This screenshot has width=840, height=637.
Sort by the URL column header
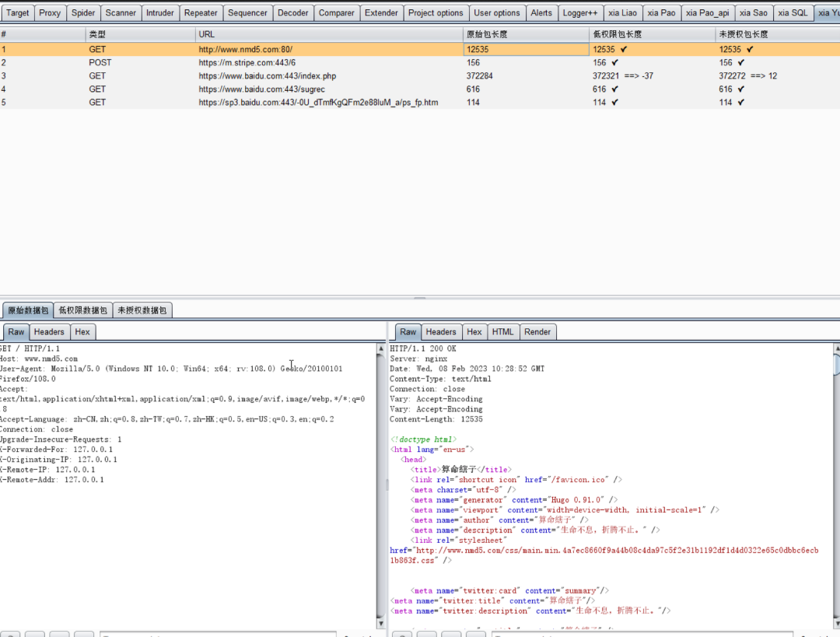[x=329, y=34]
